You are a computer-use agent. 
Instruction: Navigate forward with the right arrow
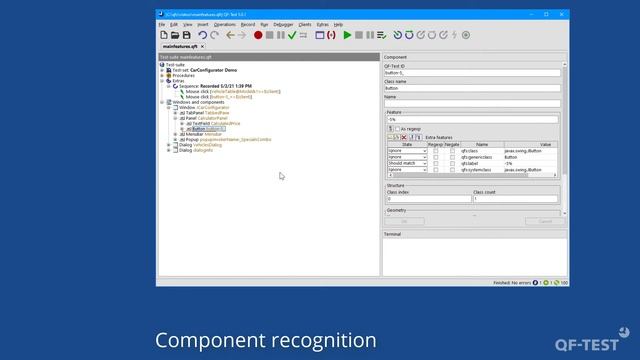(242, 35)
